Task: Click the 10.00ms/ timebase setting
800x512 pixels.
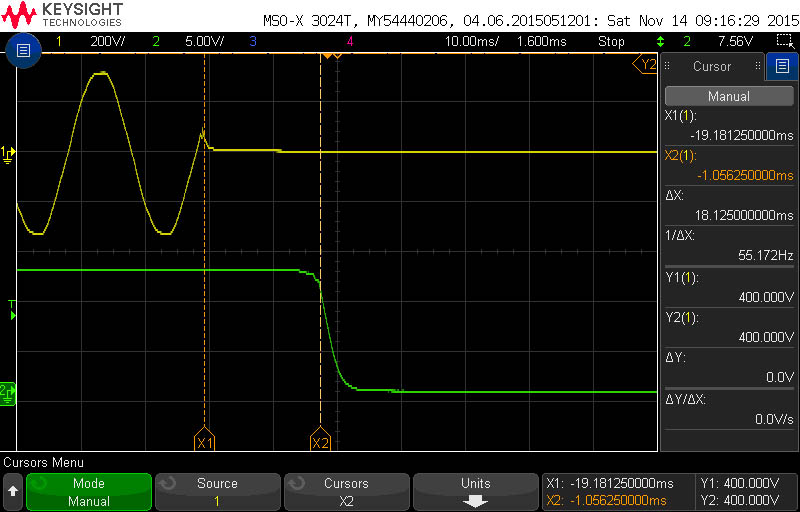Action: point(472,41)
